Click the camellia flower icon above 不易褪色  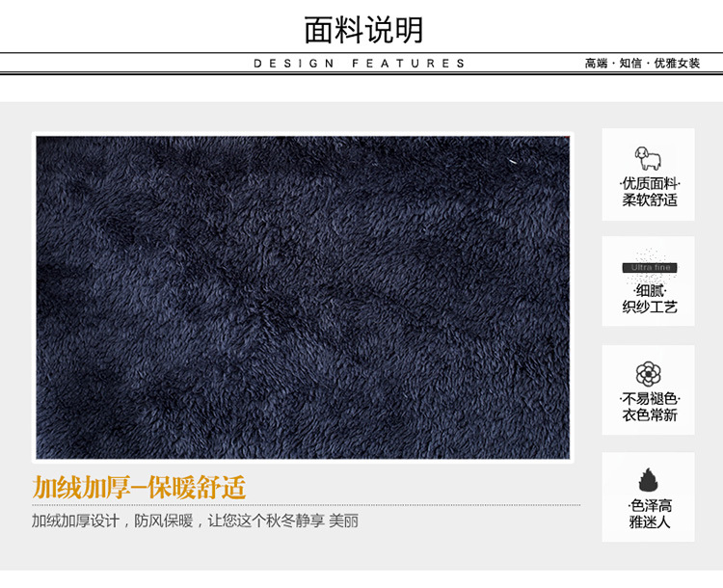click(x=649, y=374)
